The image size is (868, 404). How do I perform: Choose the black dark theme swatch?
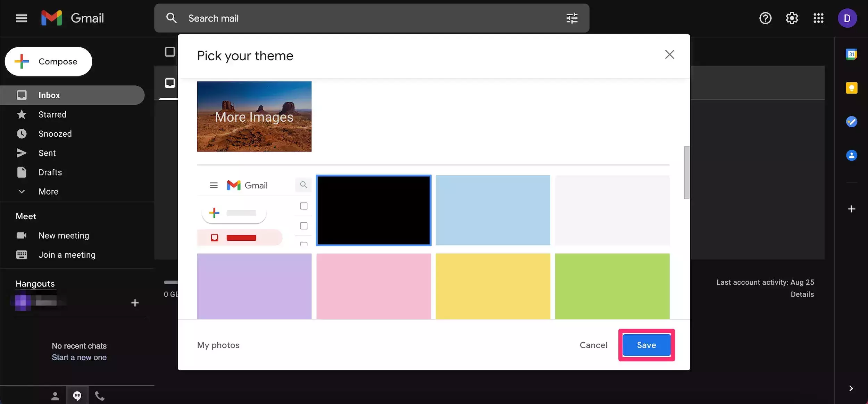(374, 210)
